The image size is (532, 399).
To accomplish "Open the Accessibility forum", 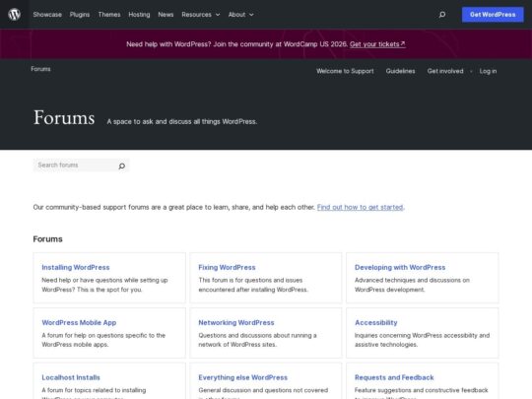I will [376, 323].
